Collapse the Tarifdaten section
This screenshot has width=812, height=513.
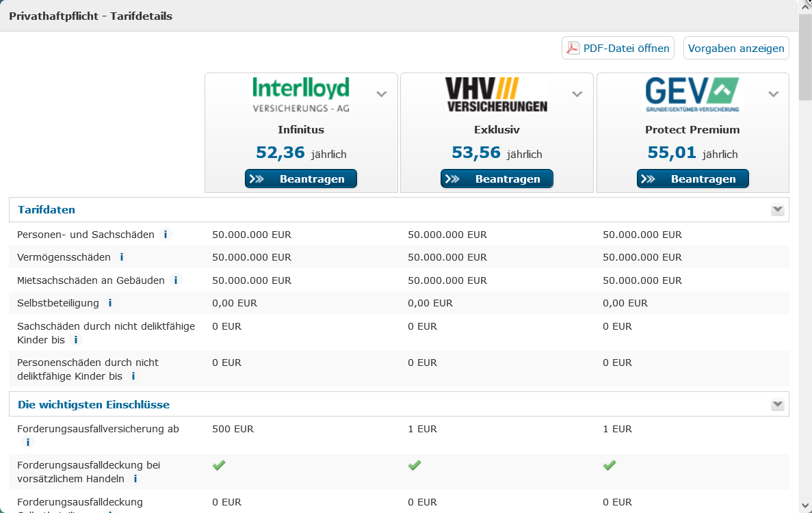click(777, 210)
